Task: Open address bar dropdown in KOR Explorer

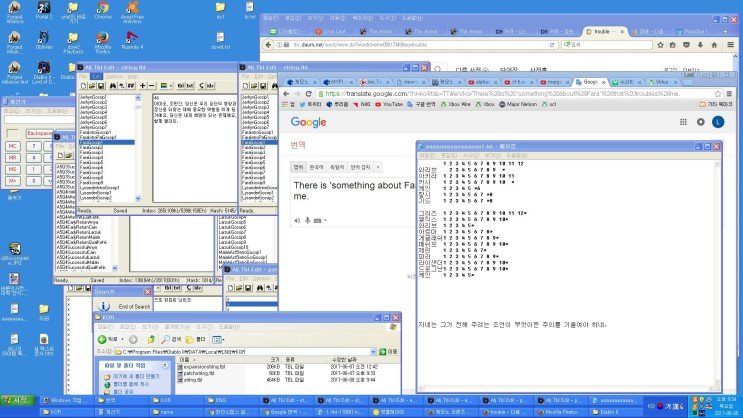Action: [x=373, y=352]
